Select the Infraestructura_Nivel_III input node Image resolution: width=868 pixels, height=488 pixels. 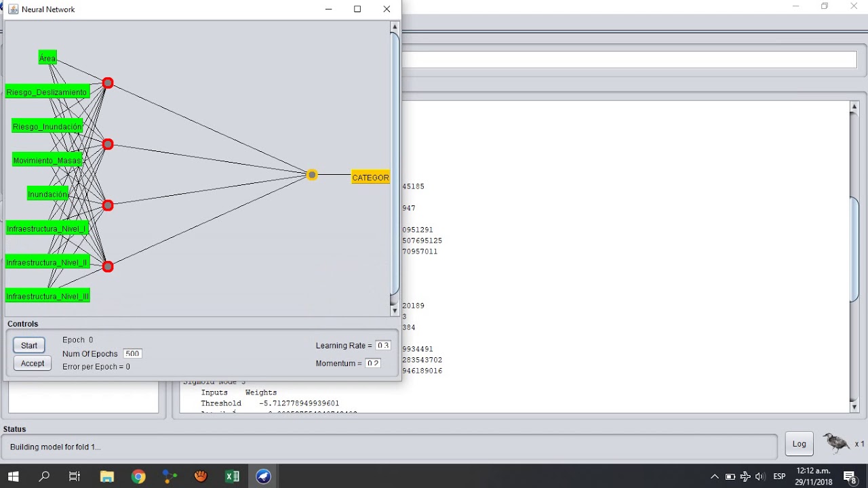click(47, 296)
